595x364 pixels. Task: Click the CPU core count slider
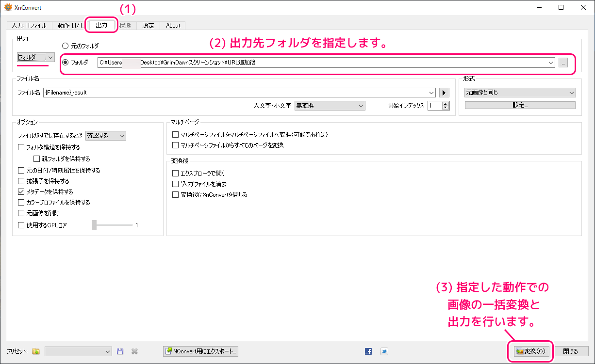[112, 225]
